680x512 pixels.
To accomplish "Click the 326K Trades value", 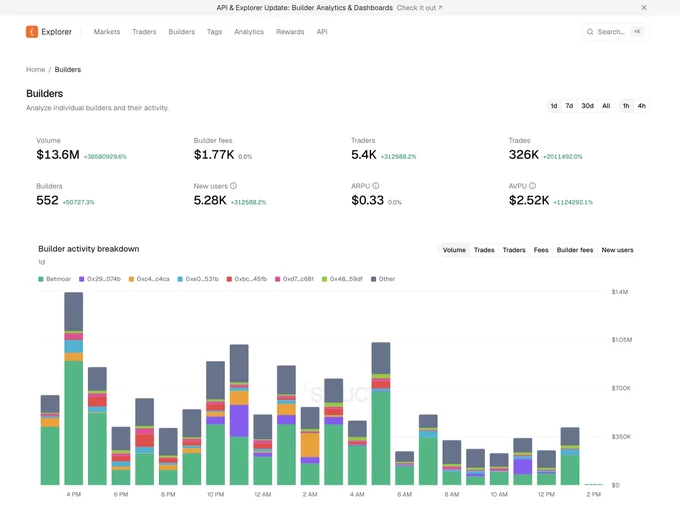I will (x=523, y=155).
